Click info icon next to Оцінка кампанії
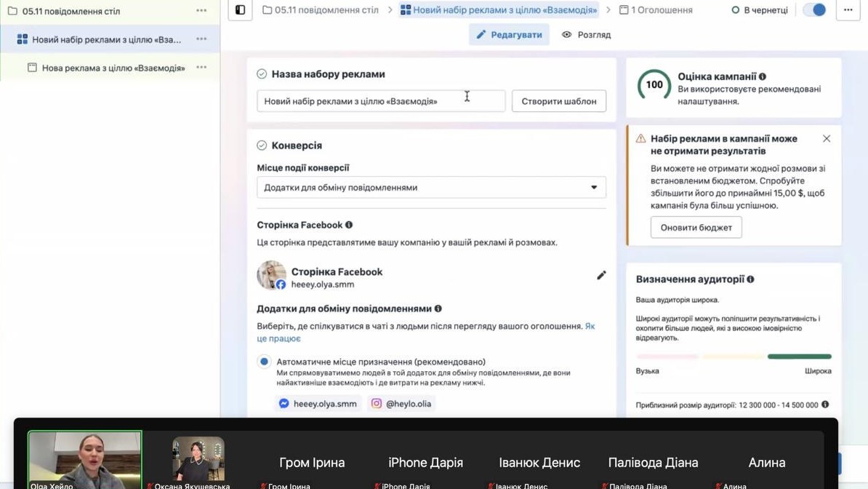The image size is (868, 489). [763, 76]
